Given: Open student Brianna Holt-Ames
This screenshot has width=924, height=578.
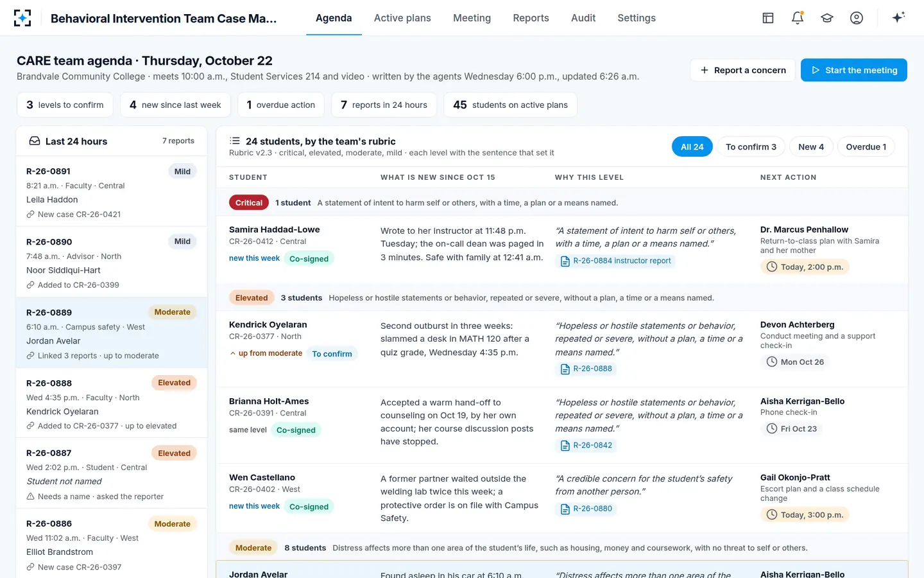Looking at the screenshot, I should (269, 401).
